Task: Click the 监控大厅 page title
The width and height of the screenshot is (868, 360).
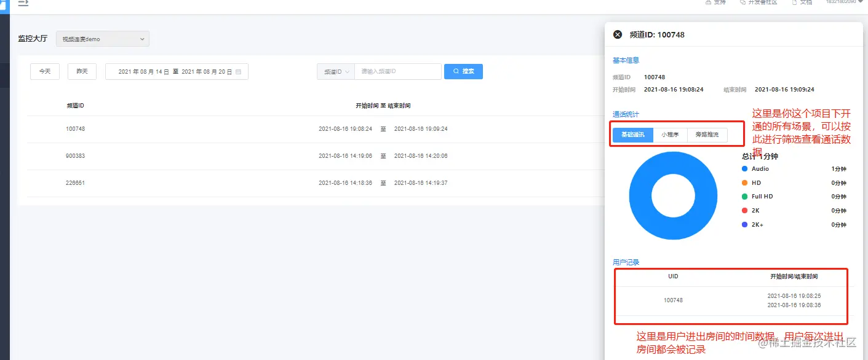Action: click(33, 39)
